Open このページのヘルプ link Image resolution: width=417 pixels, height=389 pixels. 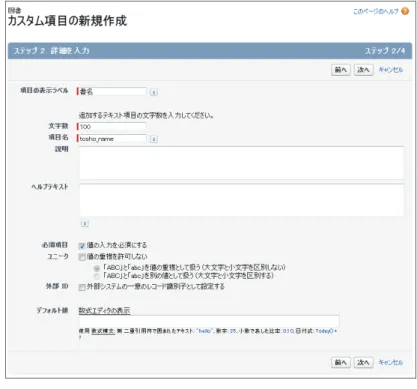pyautogui.click(x=376, y=12)
